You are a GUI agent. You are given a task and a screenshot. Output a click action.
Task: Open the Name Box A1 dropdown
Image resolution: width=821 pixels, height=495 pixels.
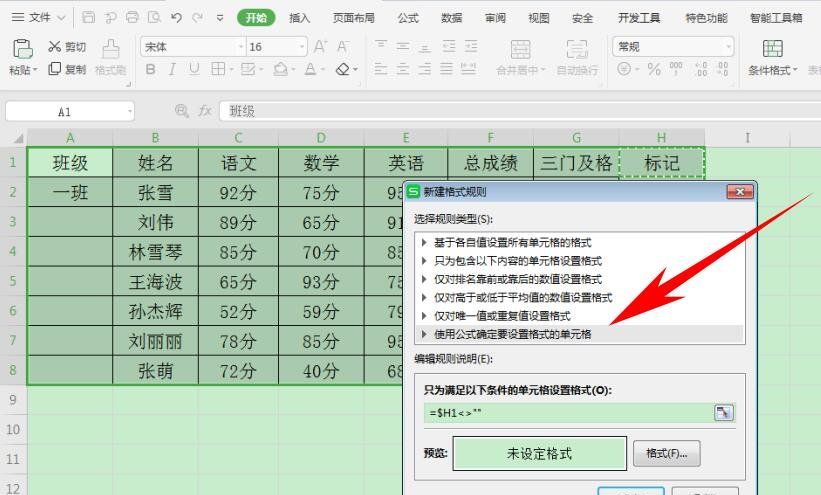pos(130,112)
